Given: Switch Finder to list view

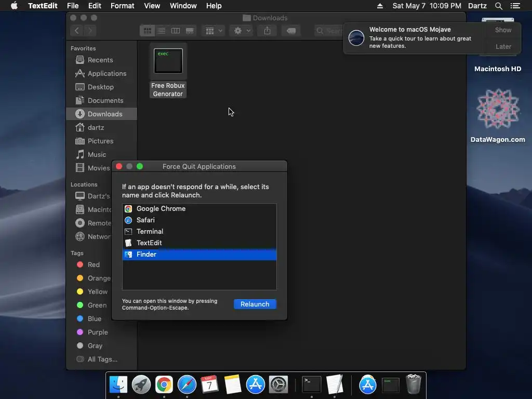Looking at the screenshot, I should (161, 31).
